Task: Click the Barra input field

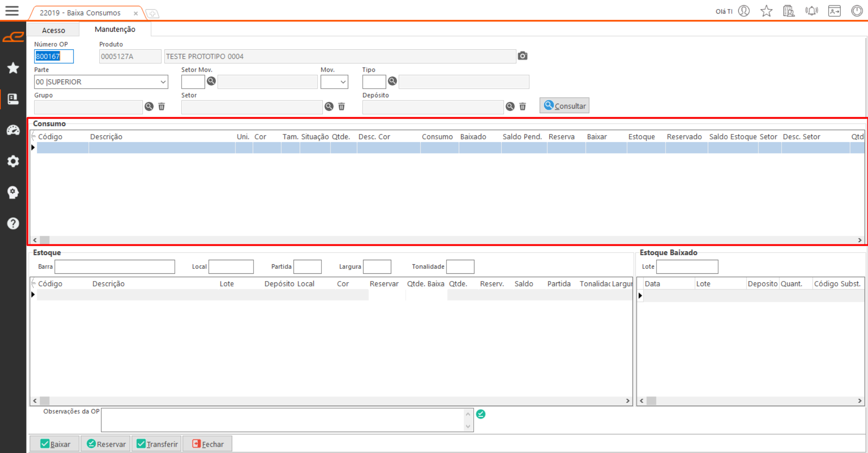Action: (115, 267)
